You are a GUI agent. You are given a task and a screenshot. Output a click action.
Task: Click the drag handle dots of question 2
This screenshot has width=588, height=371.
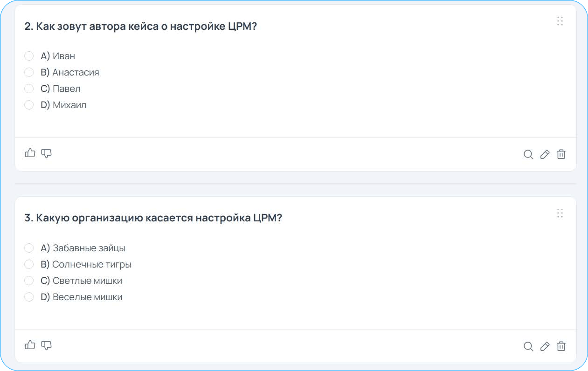click(x=560, y=21)
